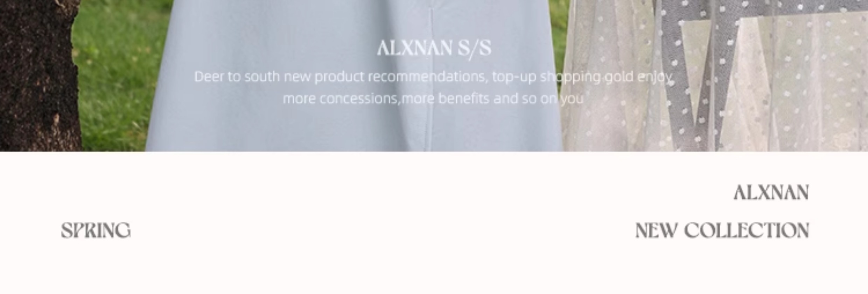Click the 'Deer to south new product' text line
Viewport: 868px width, 294px height.
point(433,77)
